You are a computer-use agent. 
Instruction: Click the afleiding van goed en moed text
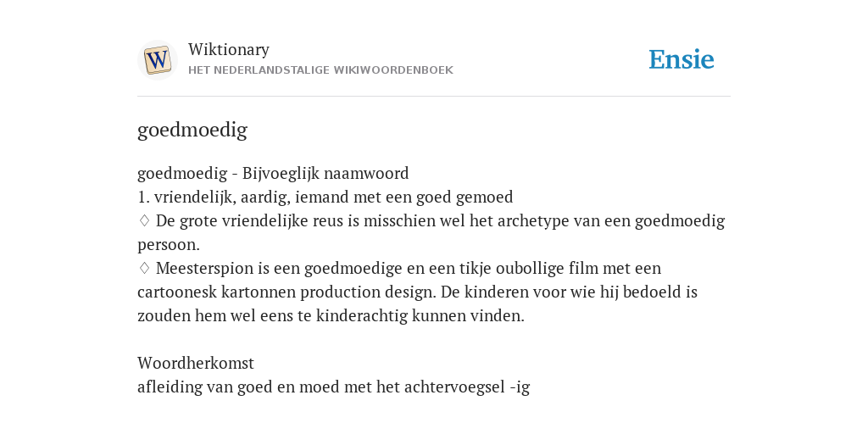pos(333,387)
